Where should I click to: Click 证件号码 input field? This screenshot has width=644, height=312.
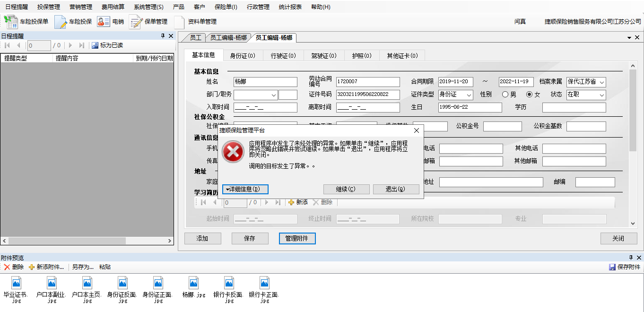point(368,95)
